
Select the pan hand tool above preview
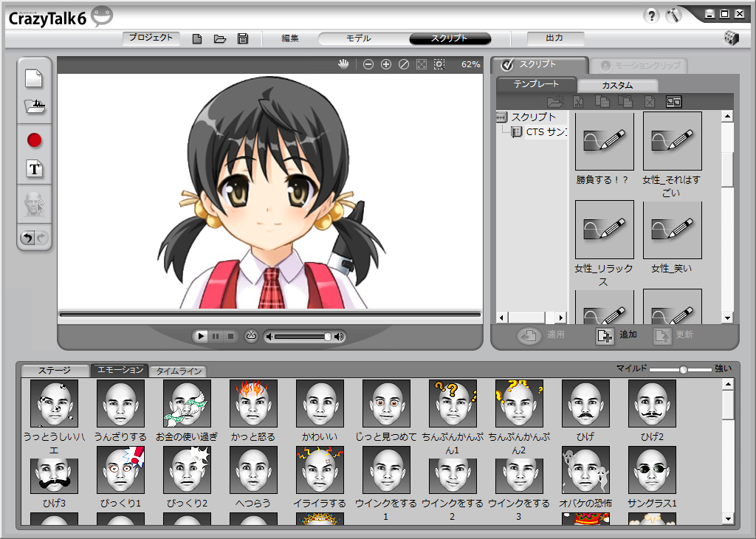(x=343, y=64)
